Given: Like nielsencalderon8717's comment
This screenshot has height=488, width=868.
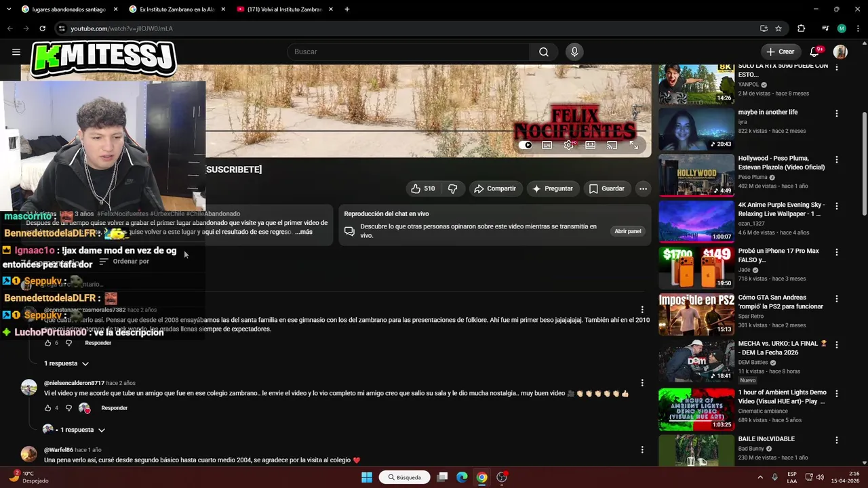Looking at the screenshot, I should pos(47,408).
